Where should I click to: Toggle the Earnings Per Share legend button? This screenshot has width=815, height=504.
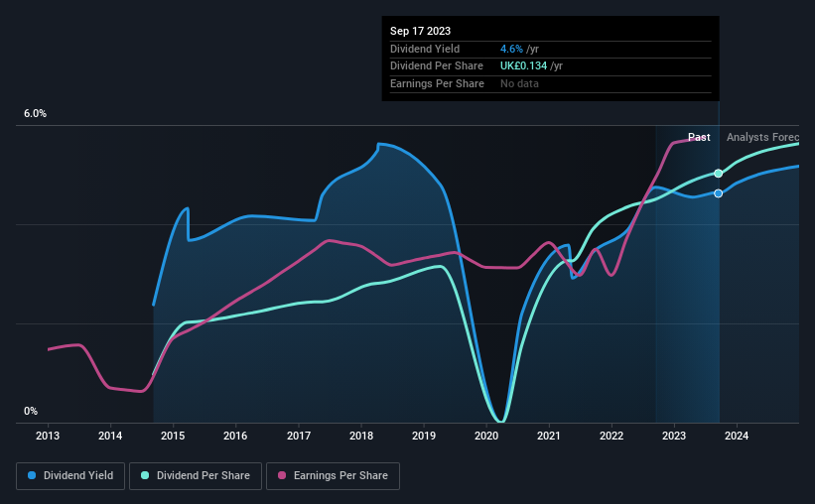[x=333, y=476]
